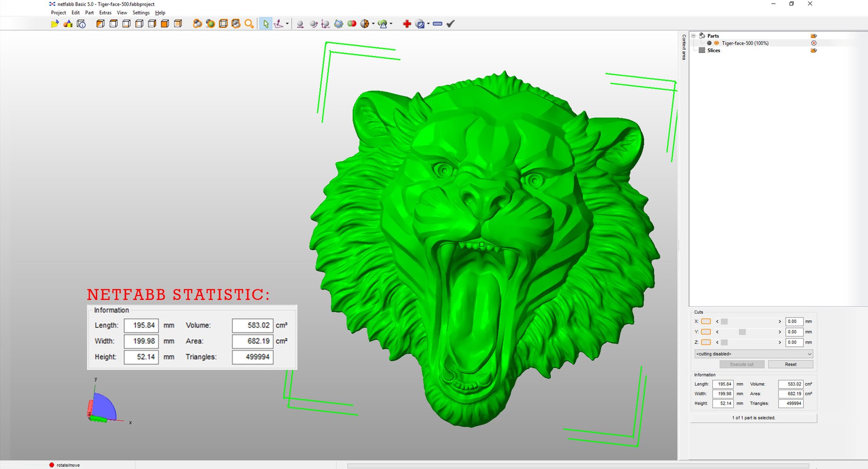Select the Tiger-face-500 (100%) tree item
Screen dimensions: 868x469
[745, 43]
